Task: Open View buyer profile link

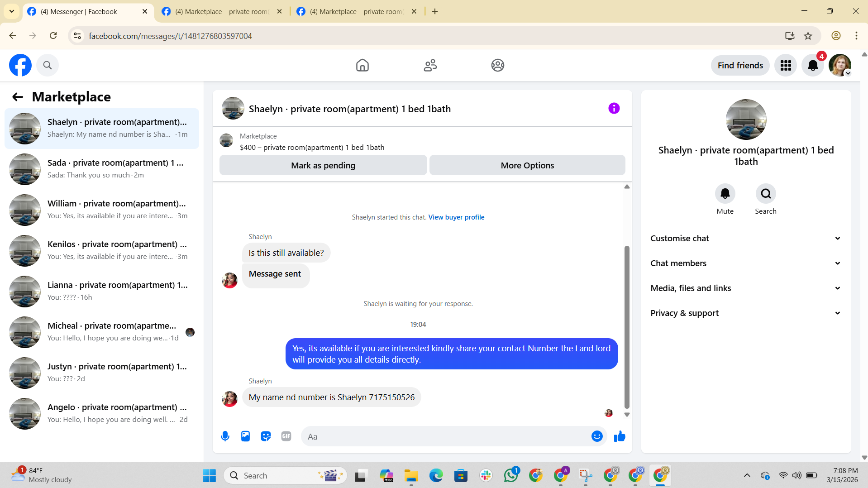Action: [x=456, y=217]
